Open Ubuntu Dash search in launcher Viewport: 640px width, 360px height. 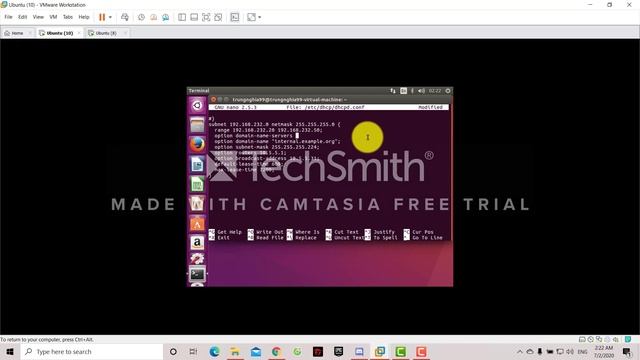coord(197,106)
